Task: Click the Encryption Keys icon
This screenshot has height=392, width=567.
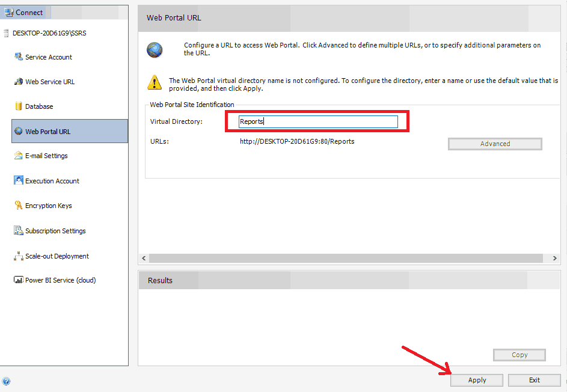Action: [x=18, y=206]
